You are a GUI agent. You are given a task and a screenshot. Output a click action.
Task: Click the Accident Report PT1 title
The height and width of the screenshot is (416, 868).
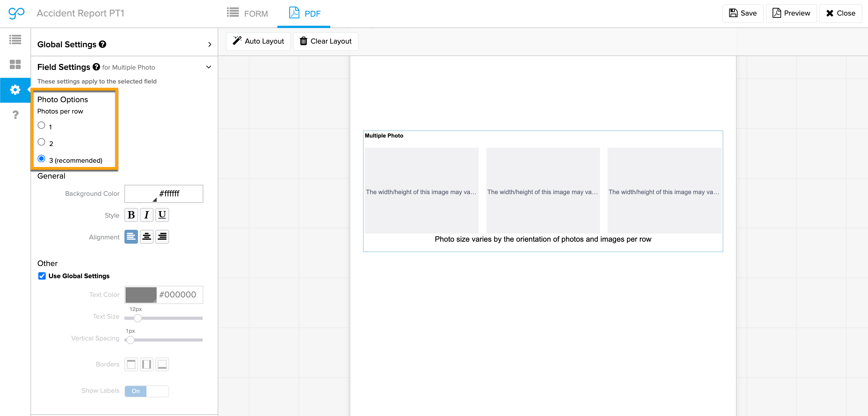[x=81, y=13]
